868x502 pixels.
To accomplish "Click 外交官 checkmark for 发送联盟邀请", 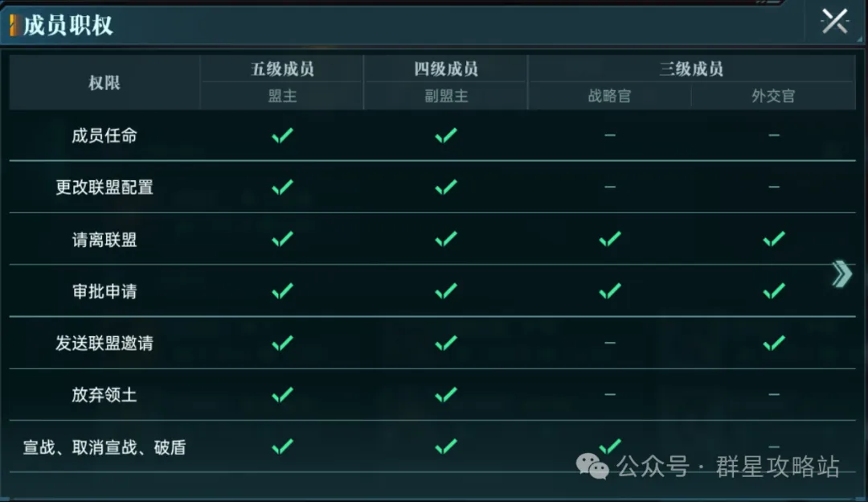I will pos(773,343).
